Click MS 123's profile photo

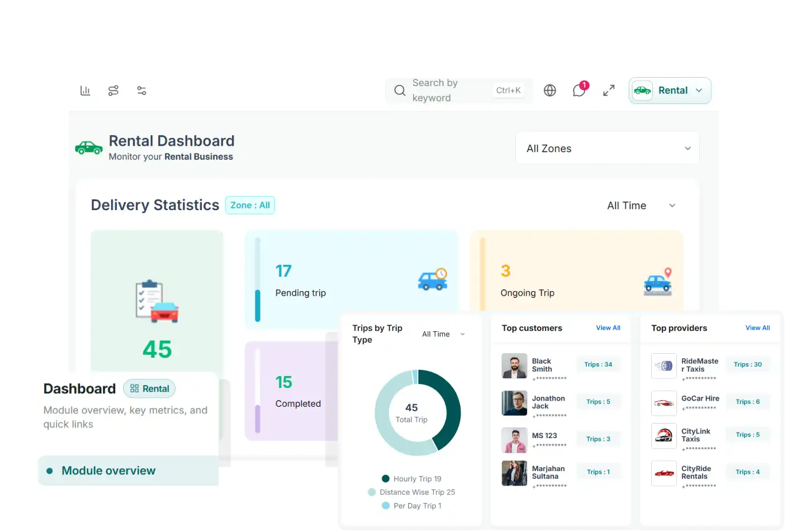[x=514, y=440]
